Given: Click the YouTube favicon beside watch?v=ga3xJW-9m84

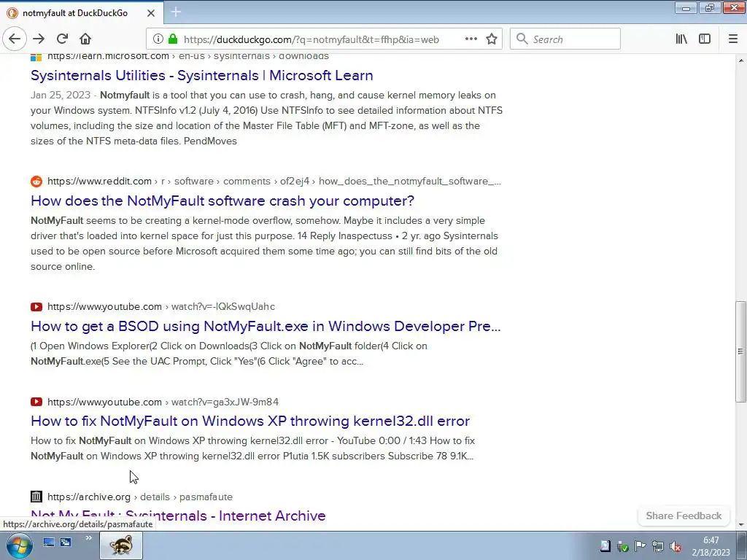Looking at the screenshot, I should (x=36, y=402).
